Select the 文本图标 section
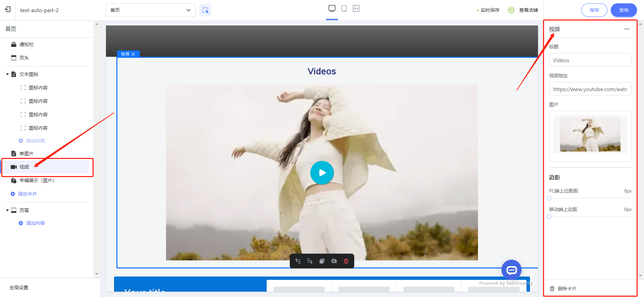This screenshot has height=297, width=644. (29, 74)
